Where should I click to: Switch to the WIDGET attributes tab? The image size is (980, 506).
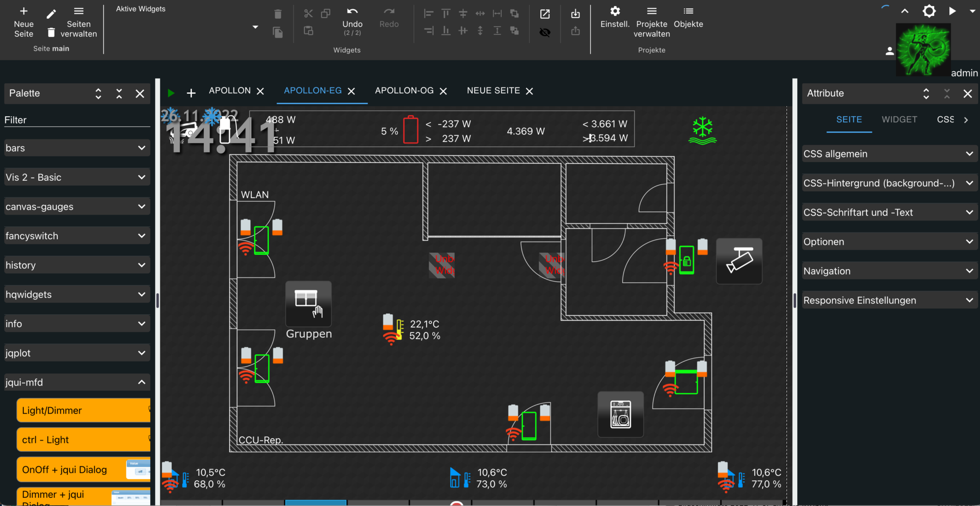(x=900, y=120)
